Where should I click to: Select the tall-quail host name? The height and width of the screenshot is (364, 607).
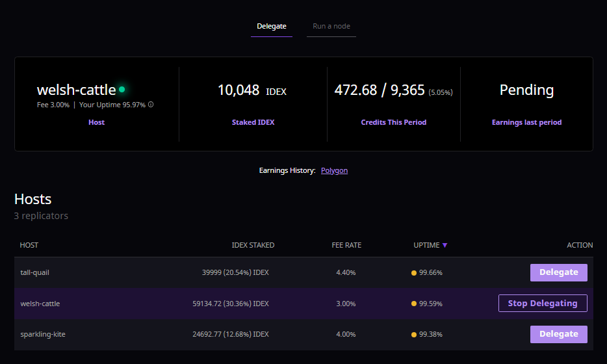pyautogui.click(x=35, y=272)
